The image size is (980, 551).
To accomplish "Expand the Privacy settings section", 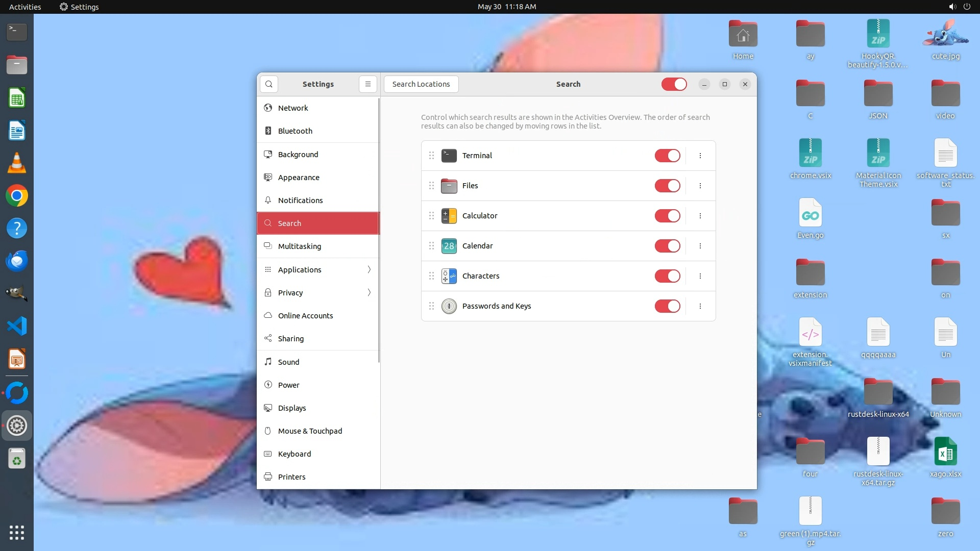I will coord(318,293).
